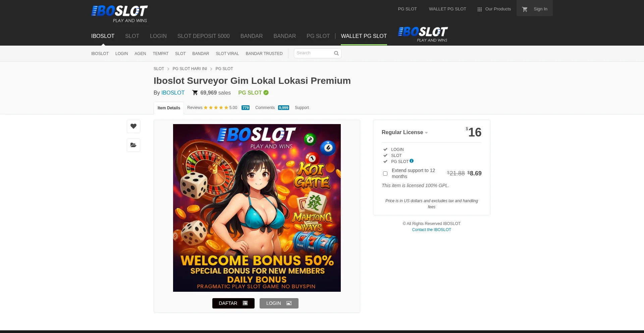Image resolution: width=644 pixels, height=333 pixels.
Task: Click the green verified PG SLOT badge
Action: (x=266, y=93)
